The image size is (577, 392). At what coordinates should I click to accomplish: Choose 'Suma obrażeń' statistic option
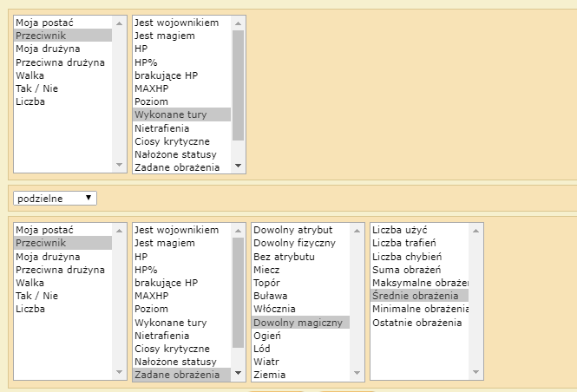tap(419, 270)
